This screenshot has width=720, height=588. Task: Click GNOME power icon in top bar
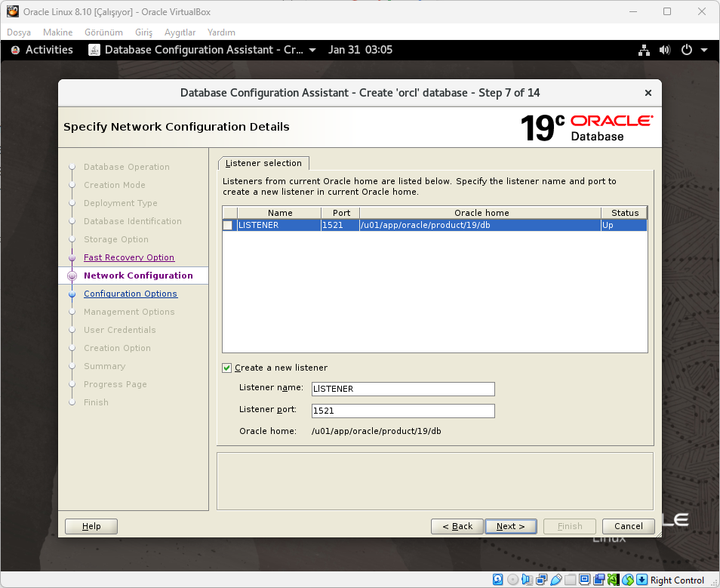coord(687,50)
